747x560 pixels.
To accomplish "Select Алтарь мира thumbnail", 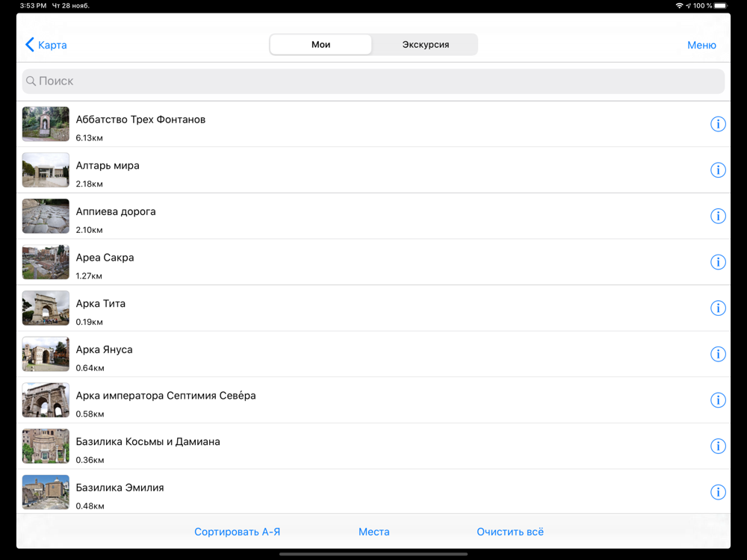I will (x=46, y=170).
